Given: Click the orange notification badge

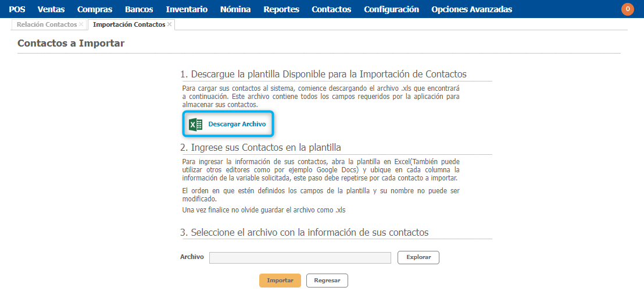Looking at the screenshot, I should 628,9.
